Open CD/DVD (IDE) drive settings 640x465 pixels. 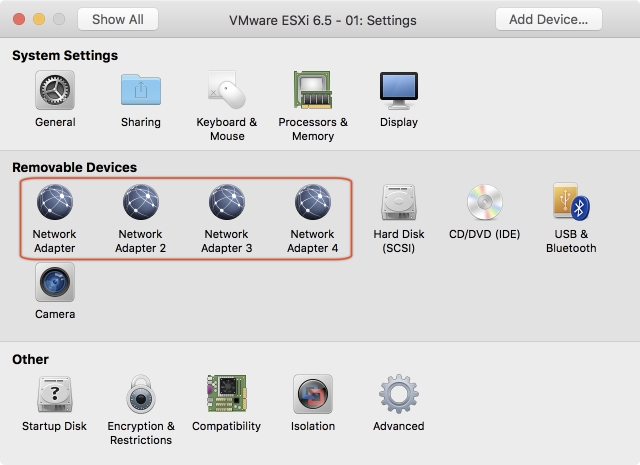tap(485, 204)
